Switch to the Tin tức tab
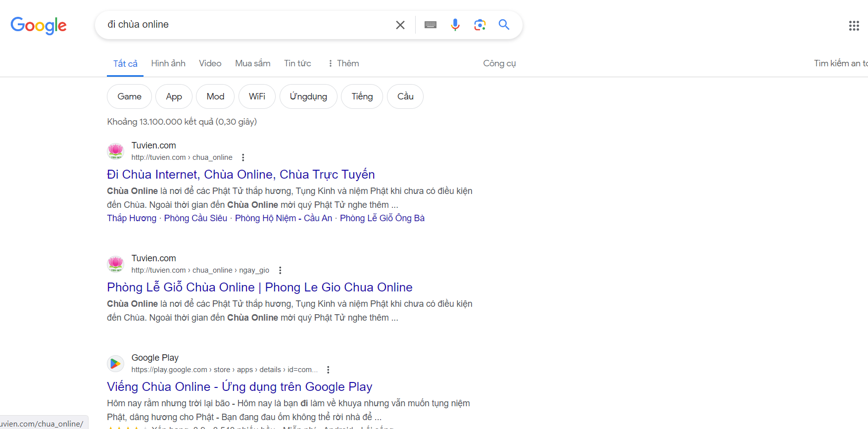 pyautogui.click(x=297, y=63)
